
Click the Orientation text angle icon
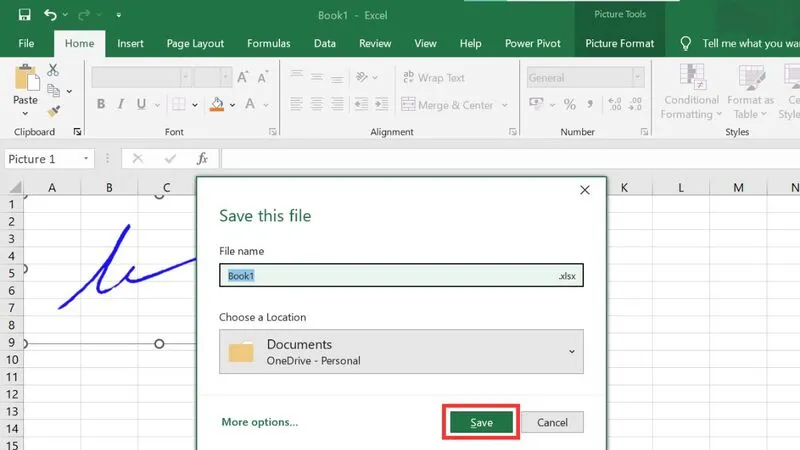point(362,77)
